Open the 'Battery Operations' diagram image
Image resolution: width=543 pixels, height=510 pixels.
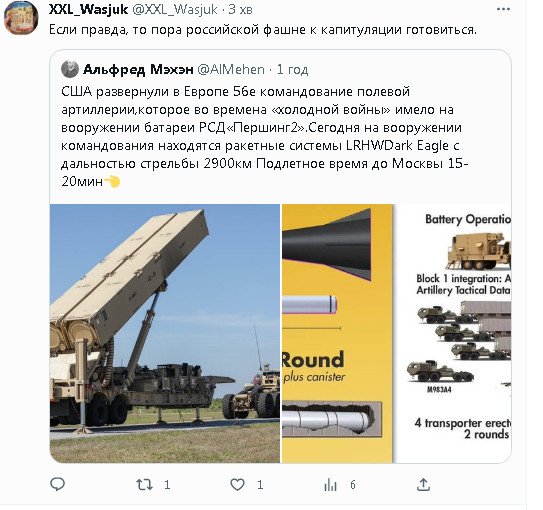point(453,333)
